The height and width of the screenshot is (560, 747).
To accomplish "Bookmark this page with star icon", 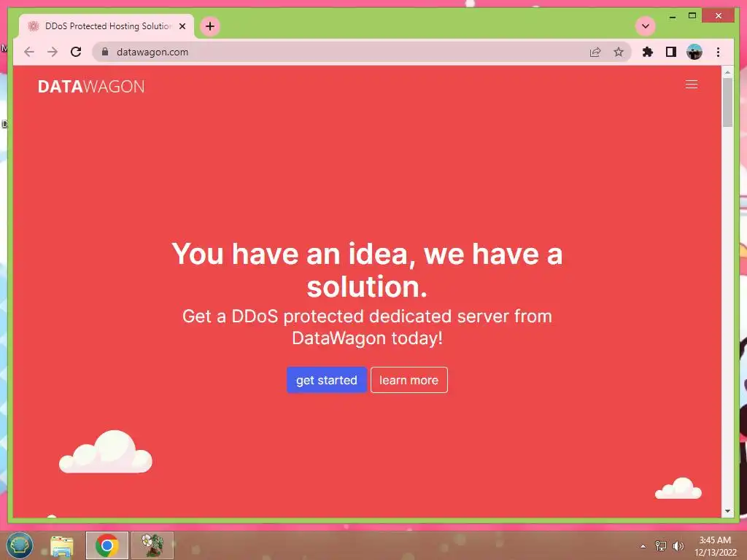I will pyautogui.click(x=619, y=52).
